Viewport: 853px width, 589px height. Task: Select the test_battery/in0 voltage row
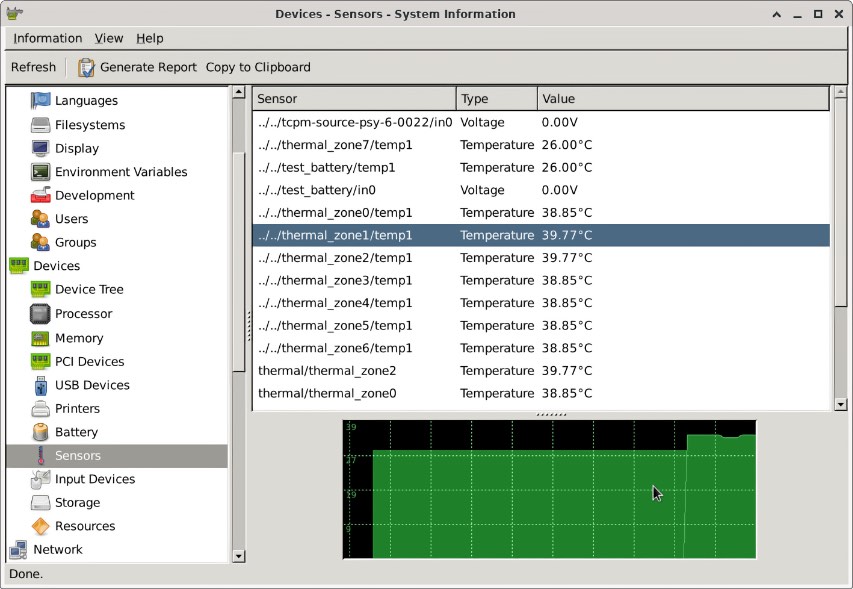pos(541,190)
